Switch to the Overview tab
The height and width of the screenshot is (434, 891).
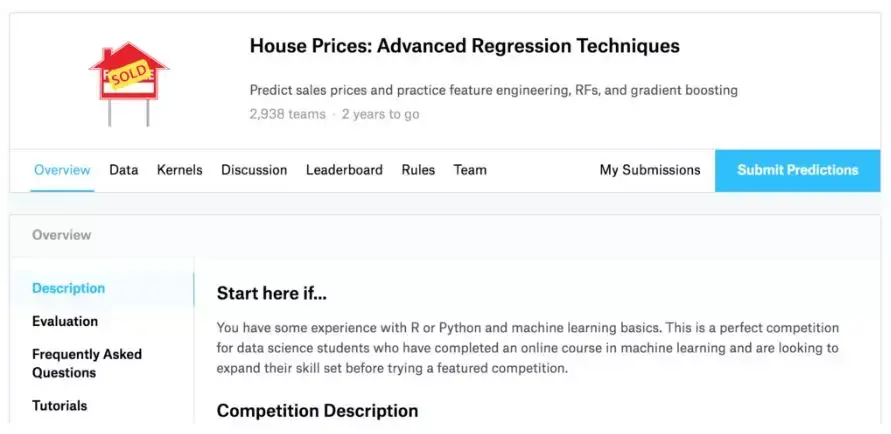click(x=62, y=170)
